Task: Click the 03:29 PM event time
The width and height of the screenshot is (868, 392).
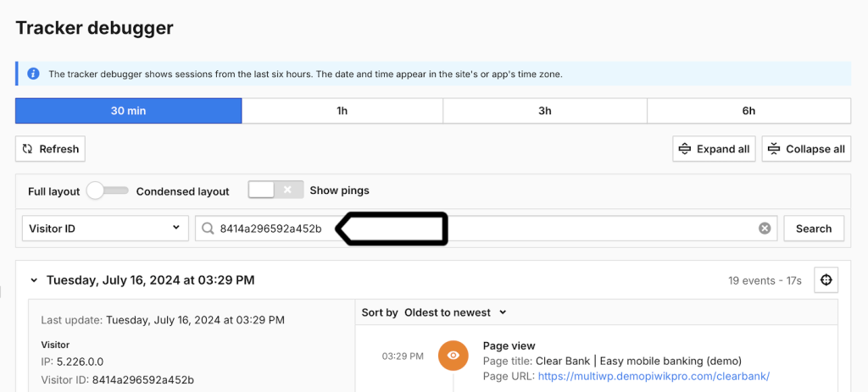Action: coord(403,356)
